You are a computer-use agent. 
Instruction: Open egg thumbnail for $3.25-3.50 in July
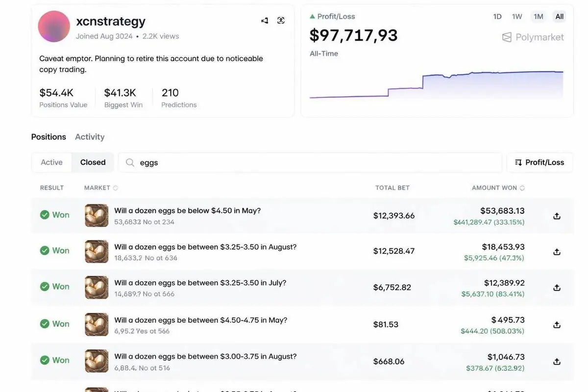click(97, 288)
